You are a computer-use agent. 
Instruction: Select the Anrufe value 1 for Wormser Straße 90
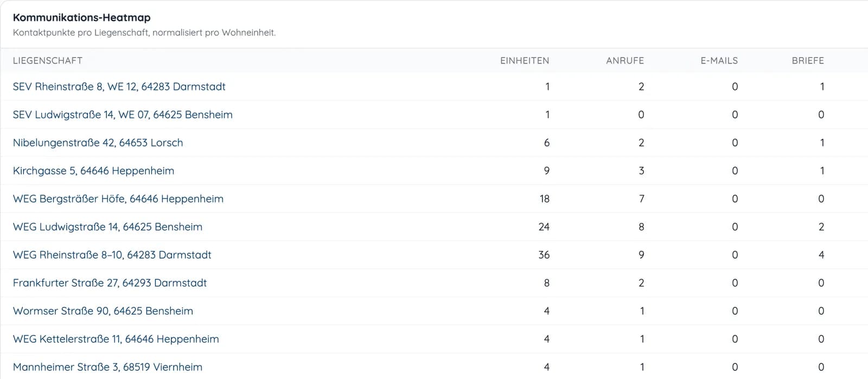(642, 311)
